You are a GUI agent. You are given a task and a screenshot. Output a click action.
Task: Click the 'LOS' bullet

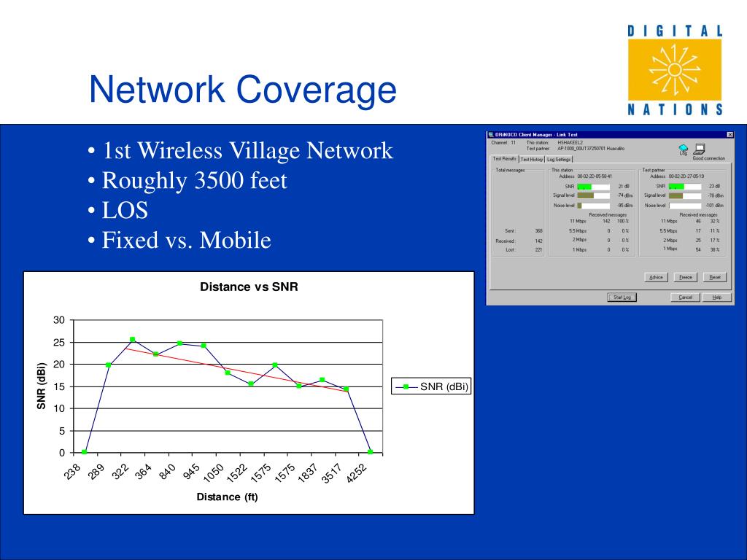click(x=125, y=211)
